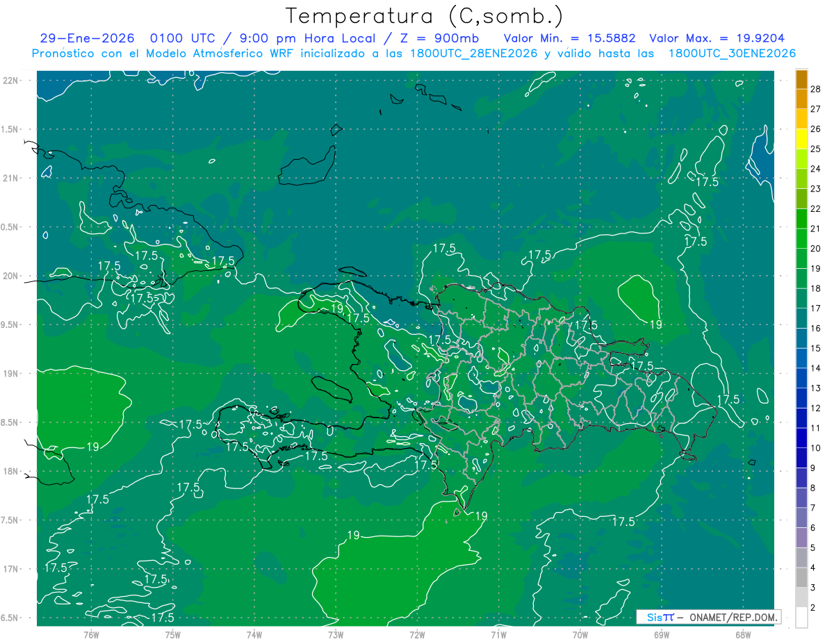The height and width of the screenshot is (644, 834).
Task: Pick the green swatch between 19 and 20
Action: coord(802,258)
